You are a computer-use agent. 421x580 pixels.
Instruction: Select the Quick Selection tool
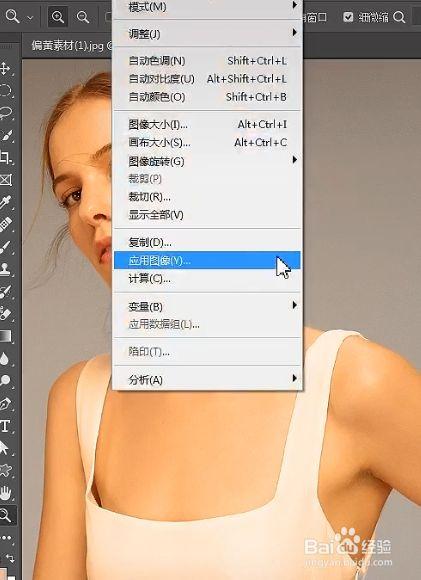[x=6, y=135]
